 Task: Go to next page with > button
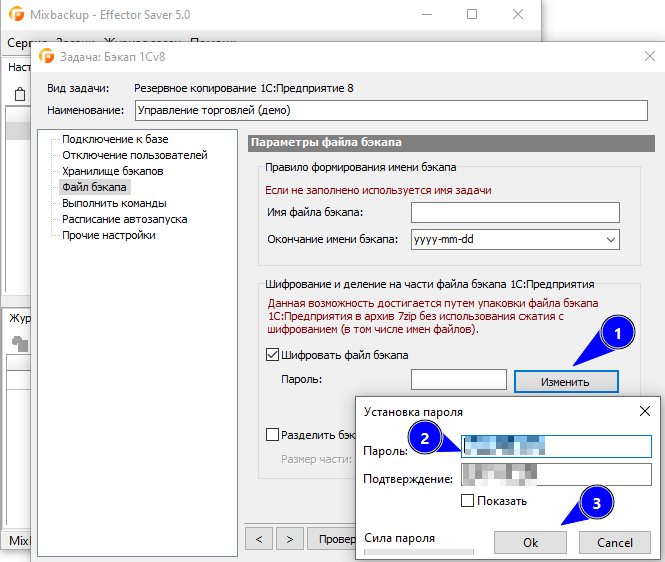coord(290,539)
